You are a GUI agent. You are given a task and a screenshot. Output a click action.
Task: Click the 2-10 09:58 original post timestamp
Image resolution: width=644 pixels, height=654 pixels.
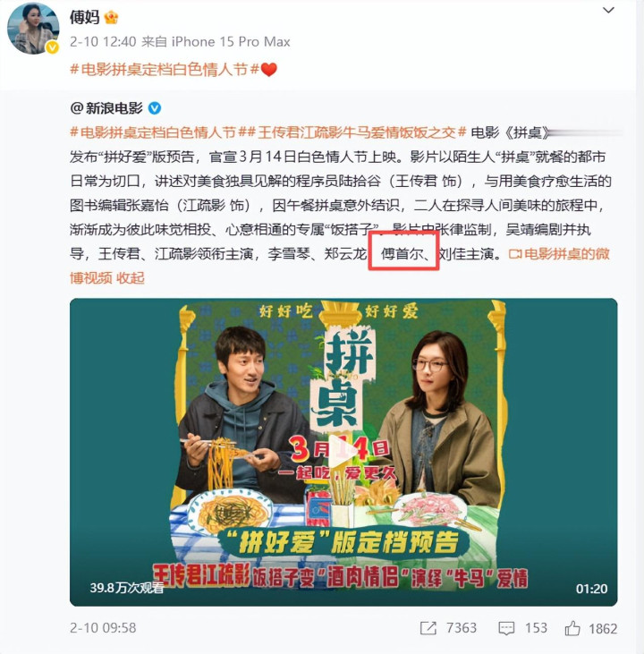pos(103,628)
